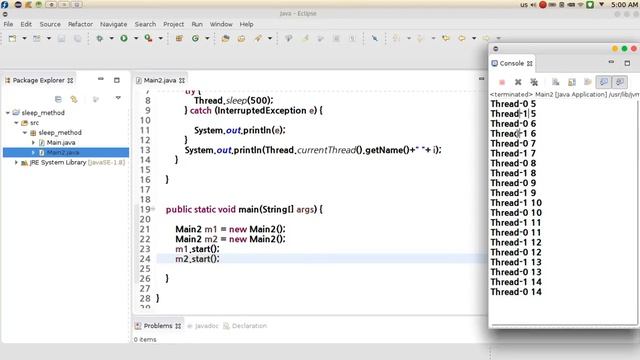Click the New Java Class green C icon

coord(195,38)
